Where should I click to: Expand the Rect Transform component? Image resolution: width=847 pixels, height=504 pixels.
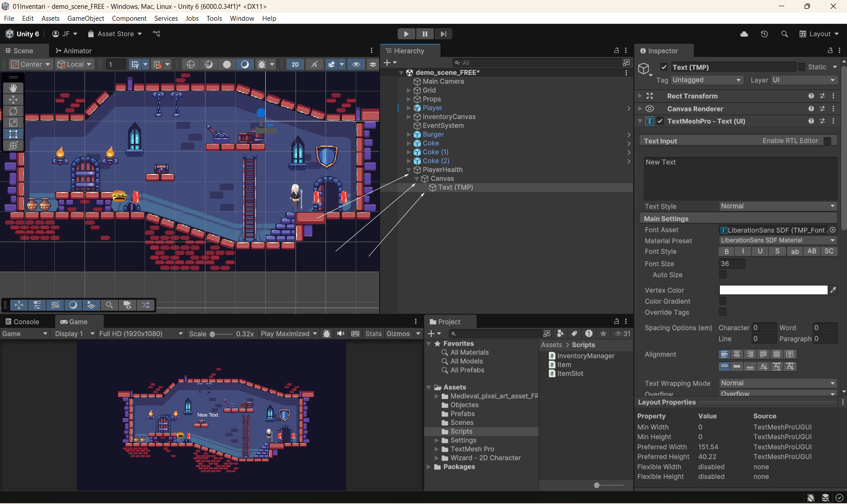pyautogui.click(x=640, y=96)
